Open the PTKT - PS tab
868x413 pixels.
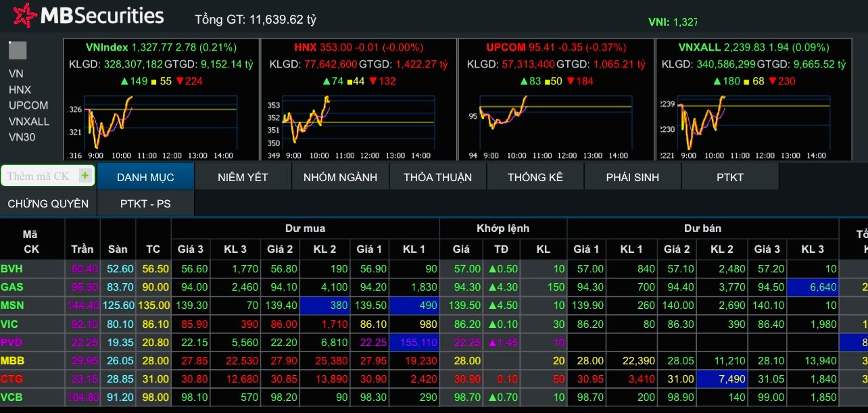(x=145, y=203)
